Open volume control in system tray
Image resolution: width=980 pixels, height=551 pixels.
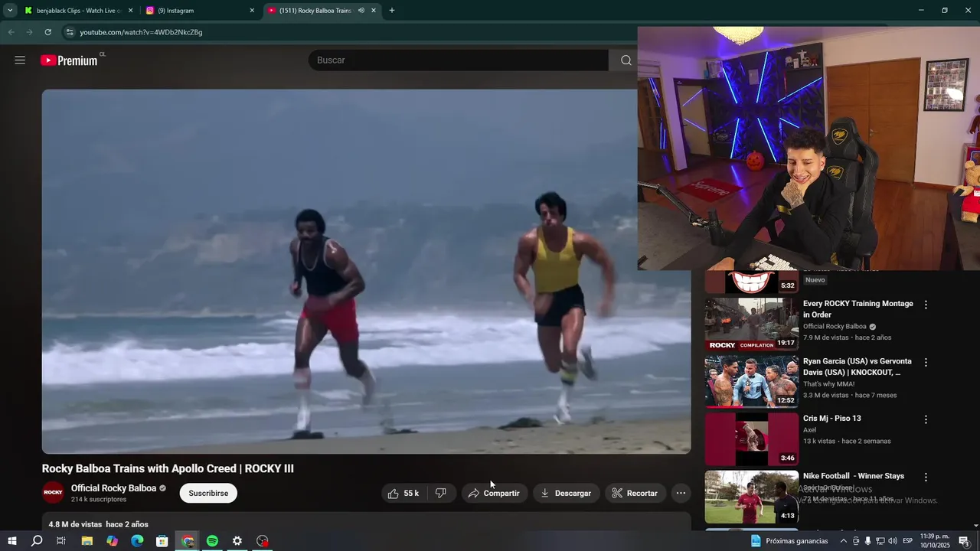coord(893,541)
